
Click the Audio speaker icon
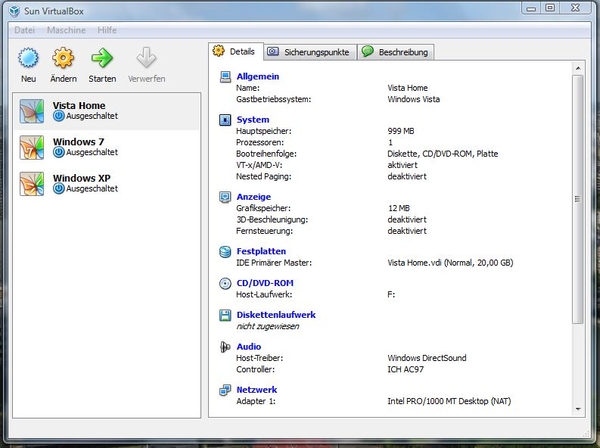tap(225, 347)
